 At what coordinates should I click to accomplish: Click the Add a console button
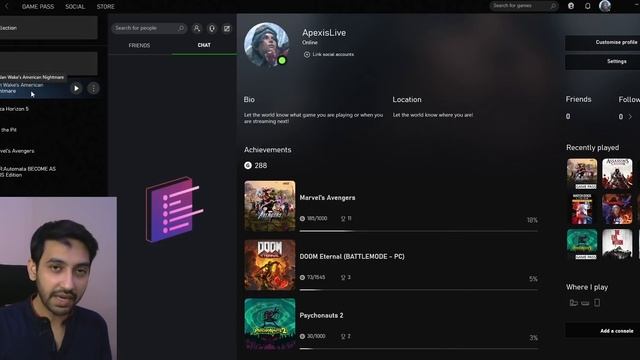click(x=602, y=331)
